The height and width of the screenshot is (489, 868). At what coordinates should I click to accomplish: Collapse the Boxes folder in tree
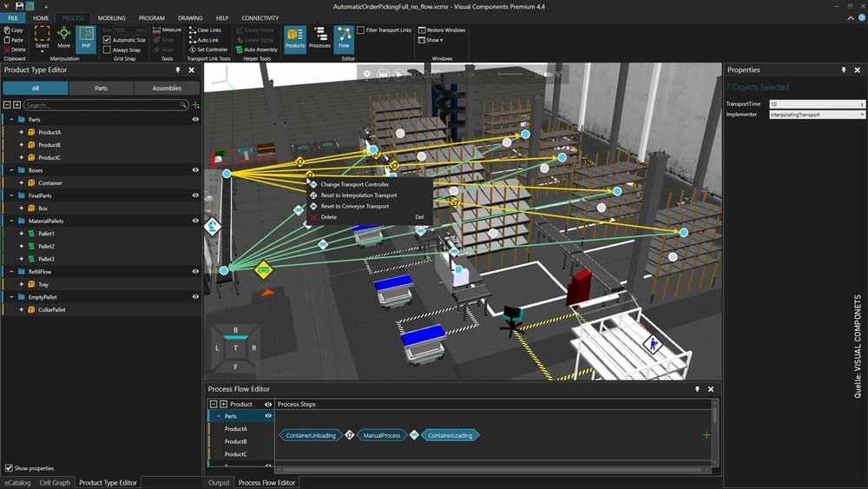[x=10, y=170]
